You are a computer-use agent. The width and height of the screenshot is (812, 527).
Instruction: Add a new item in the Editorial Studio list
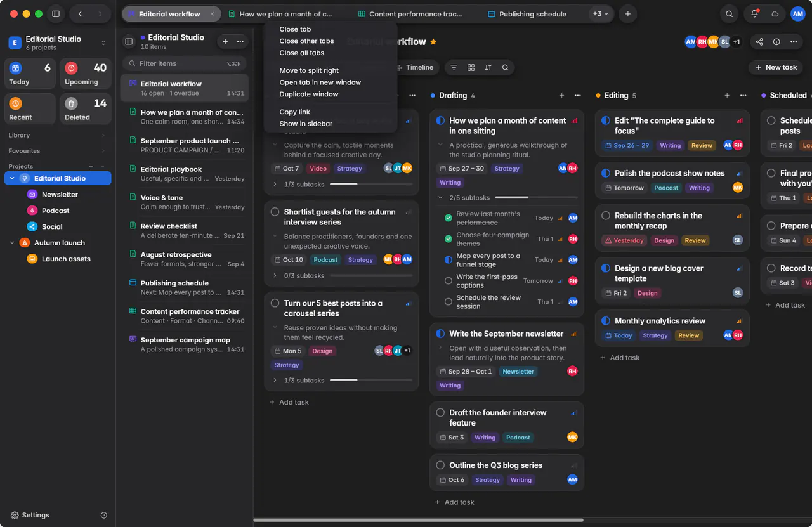click(225, 41)
